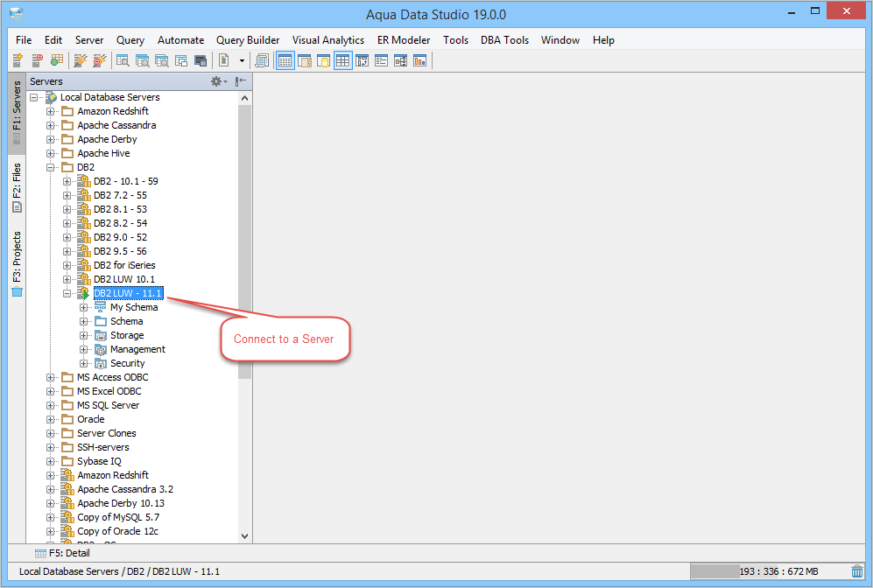Screen dimensions: 873x588
Task: Toggle the highlighted table grid layout icon
Action: coord(343,60)
